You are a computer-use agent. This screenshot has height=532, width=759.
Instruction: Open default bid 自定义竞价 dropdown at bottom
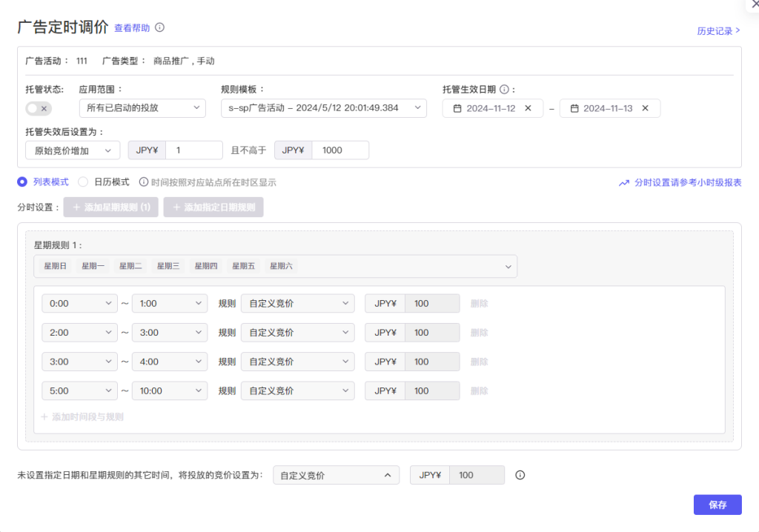coord(337,476)
